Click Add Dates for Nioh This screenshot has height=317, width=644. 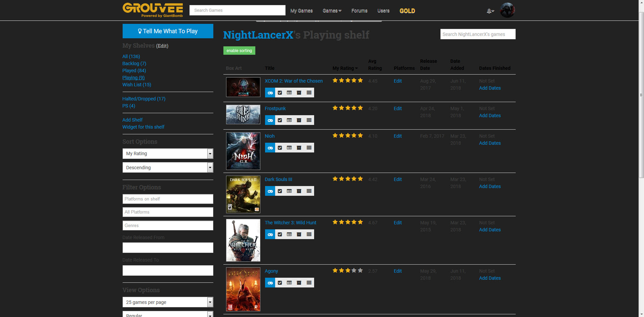point(490,143)
